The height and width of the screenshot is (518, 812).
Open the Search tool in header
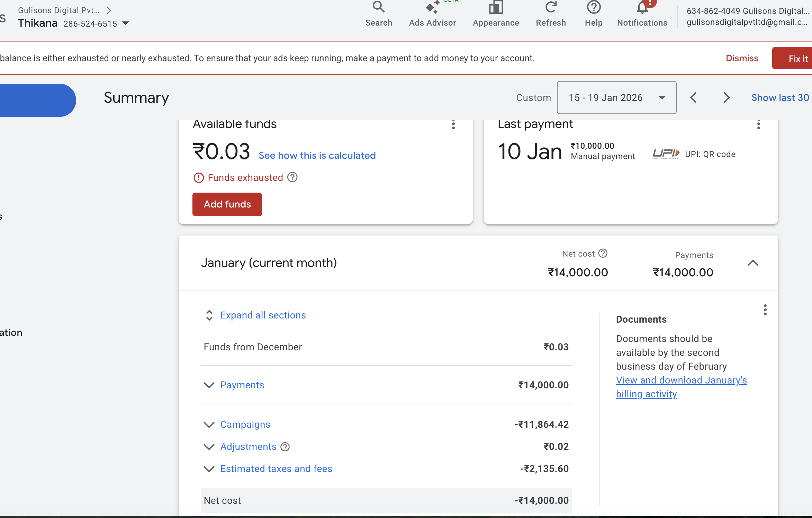coord(379,8)
